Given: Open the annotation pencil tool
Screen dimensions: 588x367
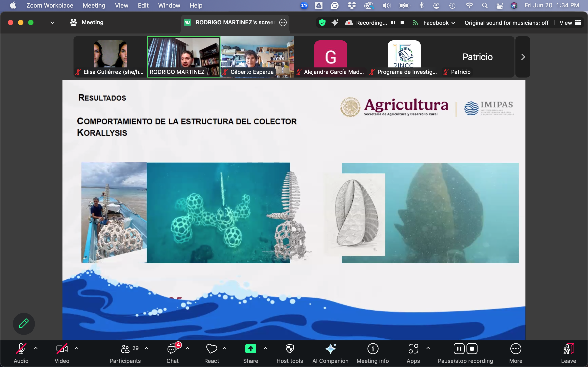Looking at the screenshot, I should [x=24, y=324].
